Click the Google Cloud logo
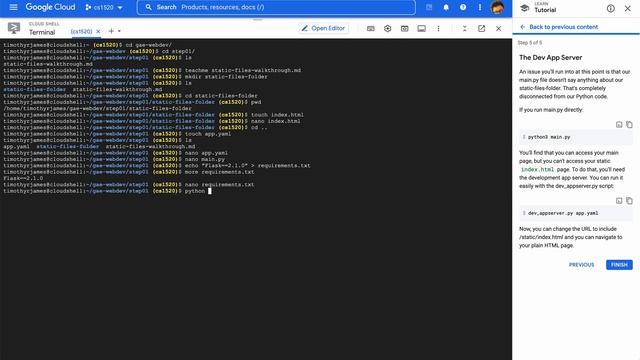The height and width of the screenshot is (360, 640). 50,7
